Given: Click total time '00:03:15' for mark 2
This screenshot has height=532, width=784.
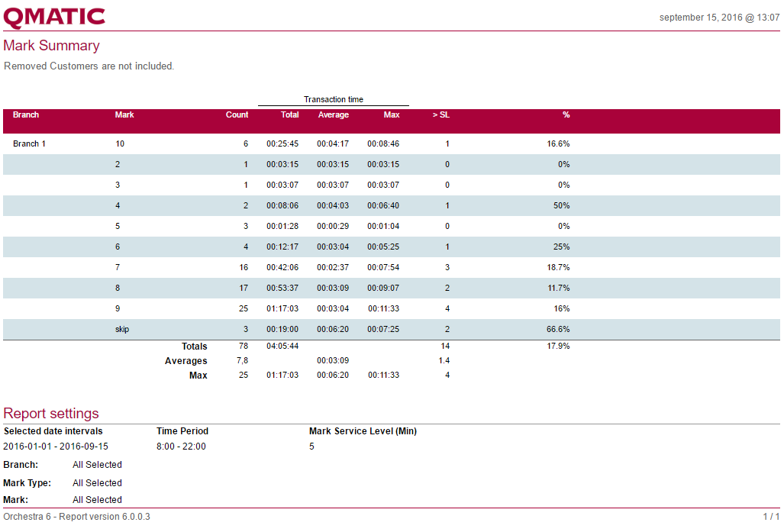Looking at the screenshot, I should coord(282,165).
